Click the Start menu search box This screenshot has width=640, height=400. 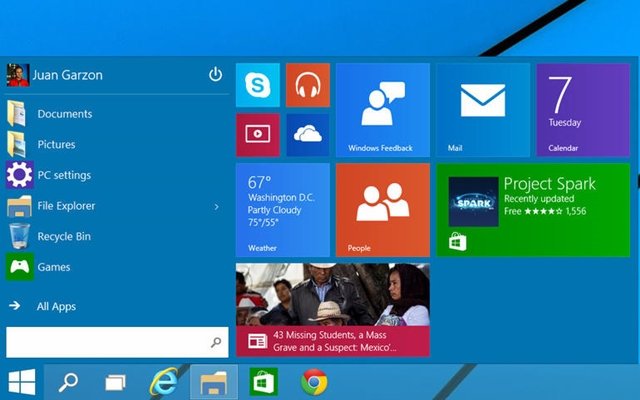(x=117, y=342)
